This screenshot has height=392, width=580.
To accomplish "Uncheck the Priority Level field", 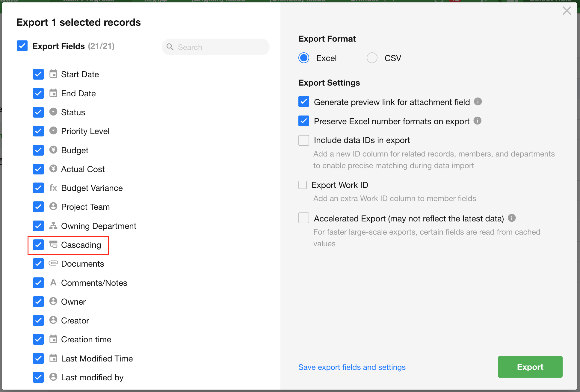I will pos(38,131).
